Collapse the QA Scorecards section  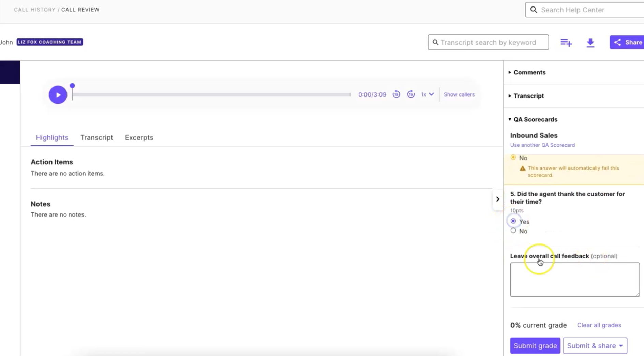click(533, 119)
